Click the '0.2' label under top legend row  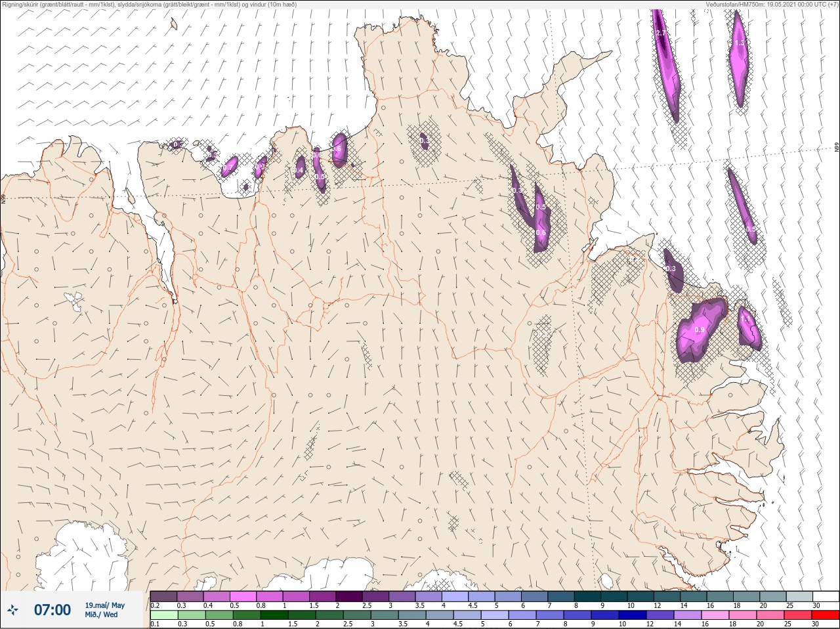tap(155, 605)
